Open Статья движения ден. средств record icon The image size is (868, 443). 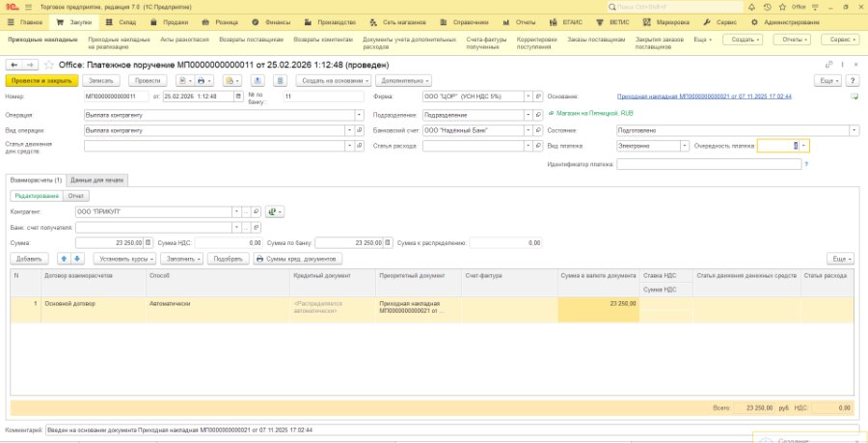point(360,146)
